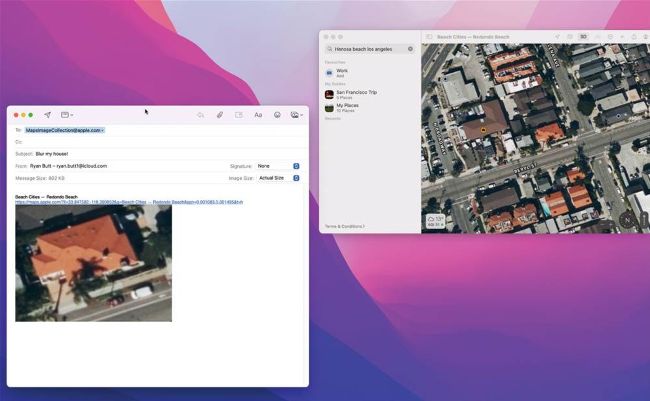Clear the Maps search field text

point(410,48)
